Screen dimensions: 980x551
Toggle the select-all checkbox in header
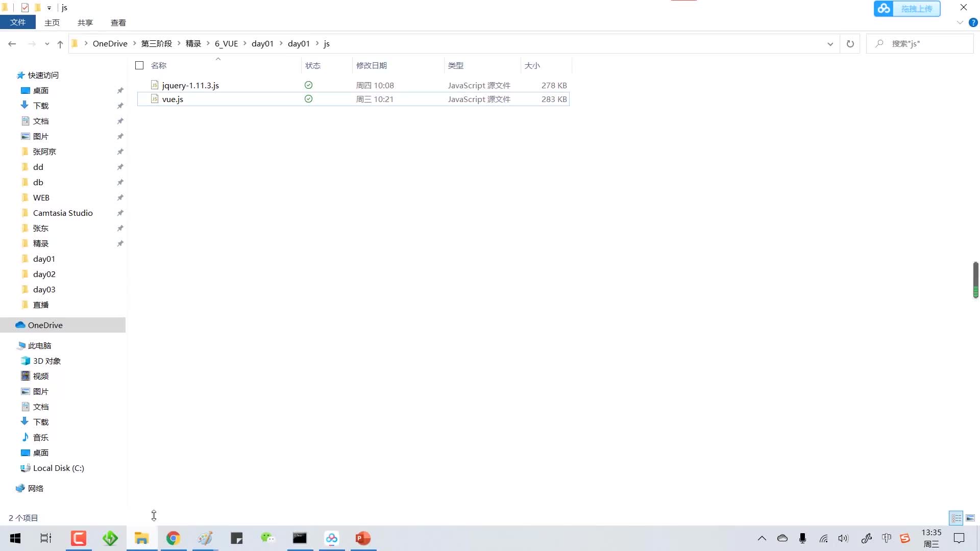point(139,65)
